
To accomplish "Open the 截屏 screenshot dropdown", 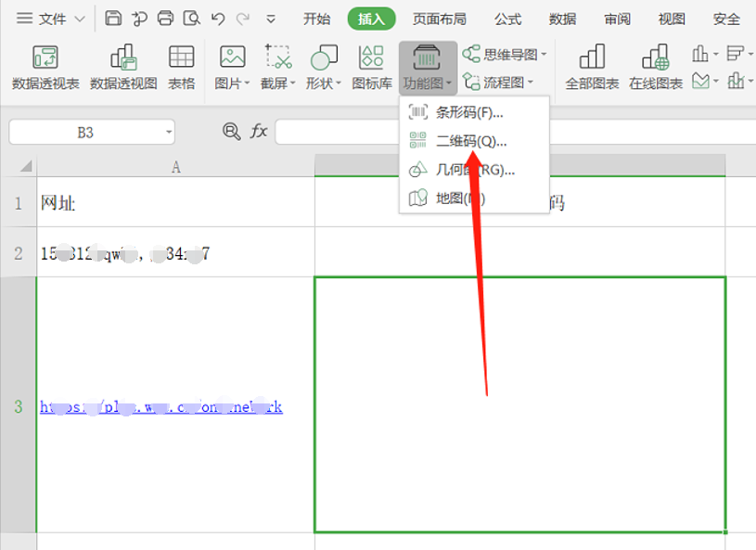I will (x=277, y=67).
